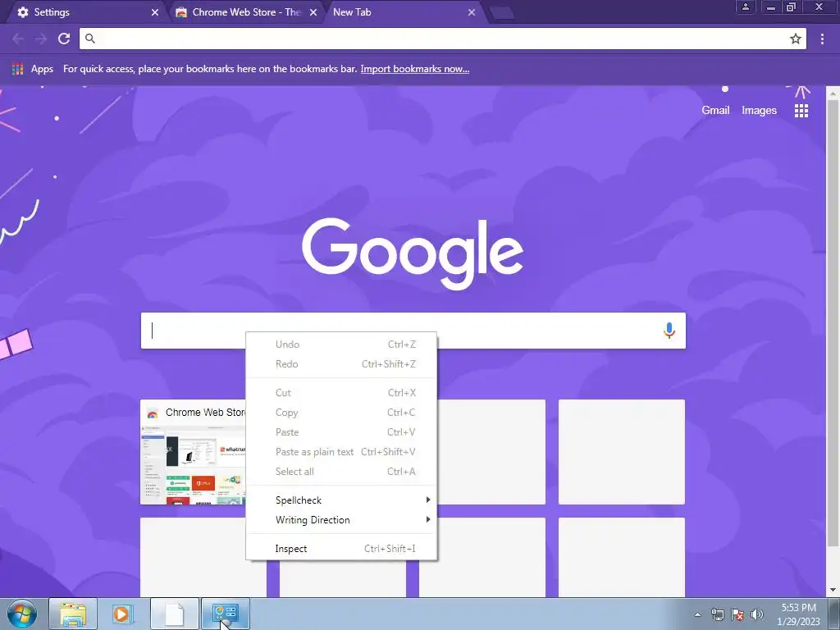Close the Chrome Web Store tab
The image size is (840, 630).
coord(313,12)
